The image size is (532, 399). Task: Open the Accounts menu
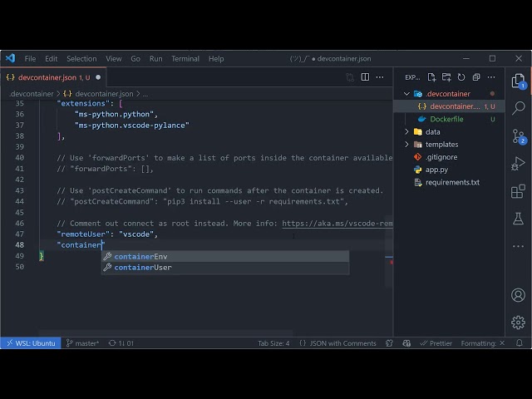click(518, 295)
